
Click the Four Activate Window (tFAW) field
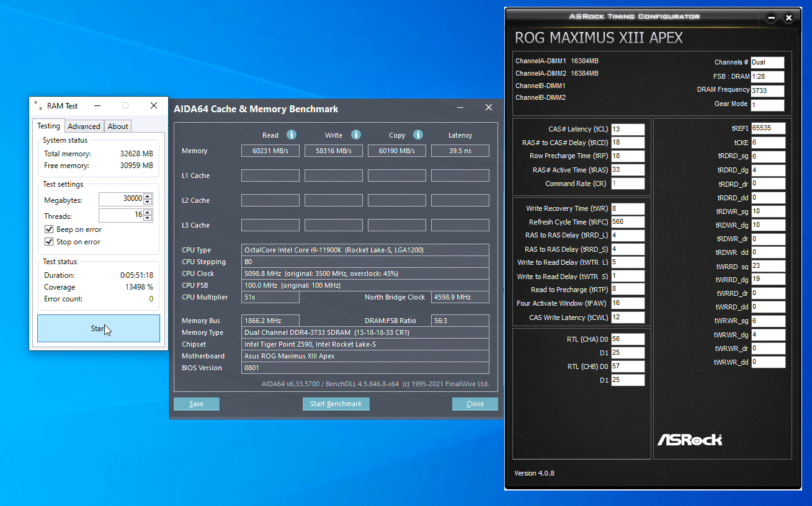click(x=628, y=304)
